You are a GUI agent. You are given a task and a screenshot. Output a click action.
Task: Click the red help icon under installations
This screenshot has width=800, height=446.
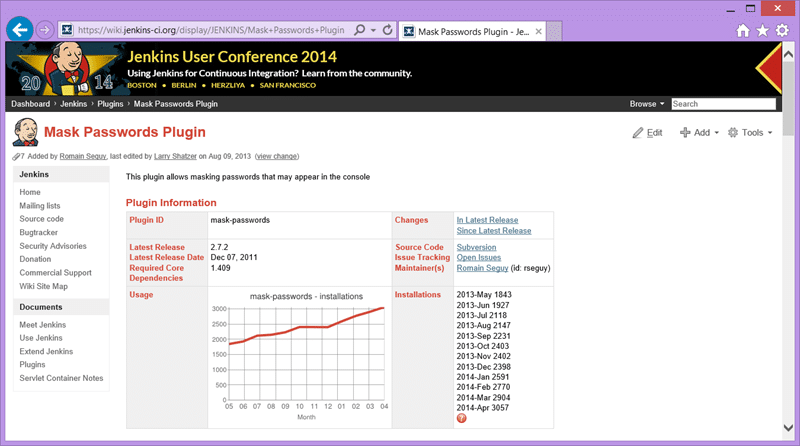tap(461, 418)
